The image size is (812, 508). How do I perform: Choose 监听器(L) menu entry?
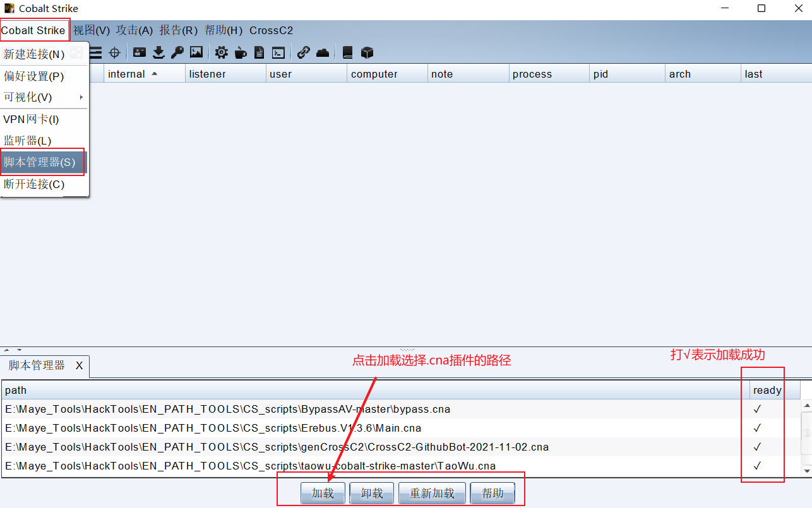(x=44, y=141)
